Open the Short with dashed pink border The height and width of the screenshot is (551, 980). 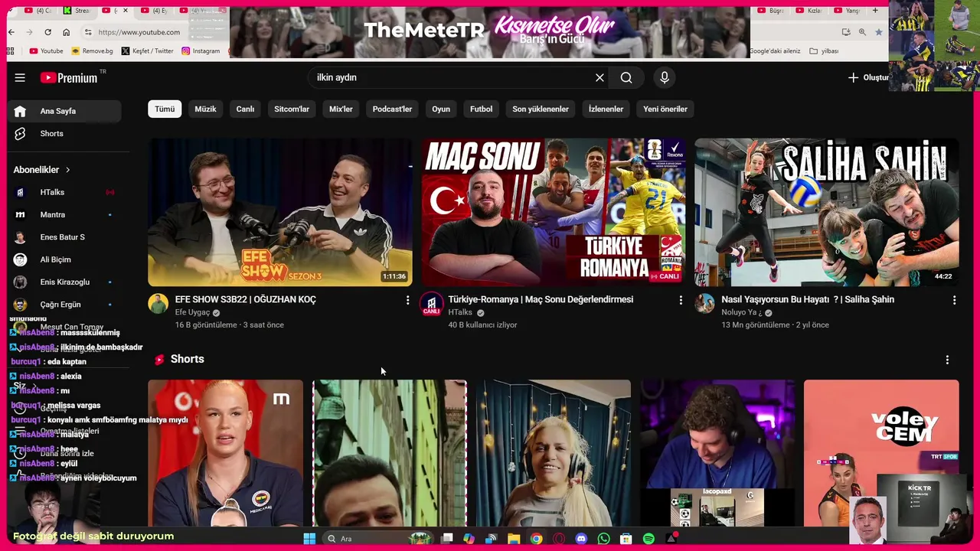click(390, 453)
